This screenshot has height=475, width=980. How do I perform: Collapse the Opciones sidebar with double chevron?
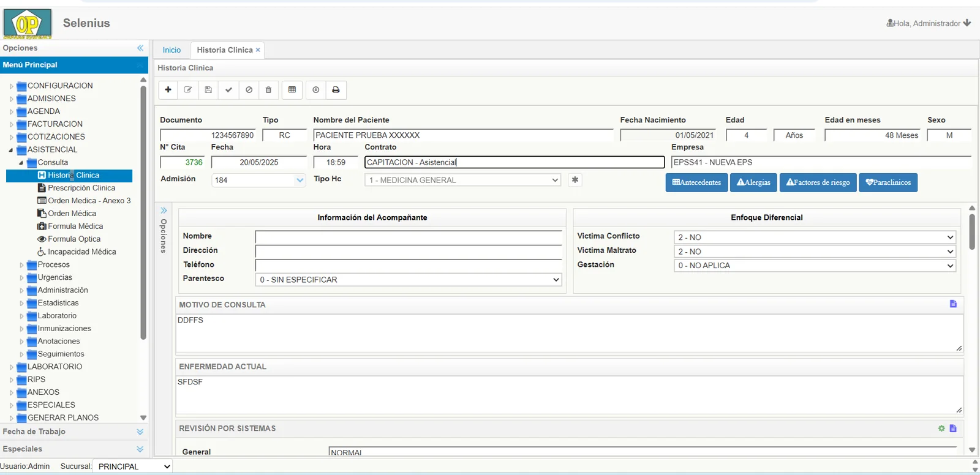pyautogui.click(x=140, y=48)
